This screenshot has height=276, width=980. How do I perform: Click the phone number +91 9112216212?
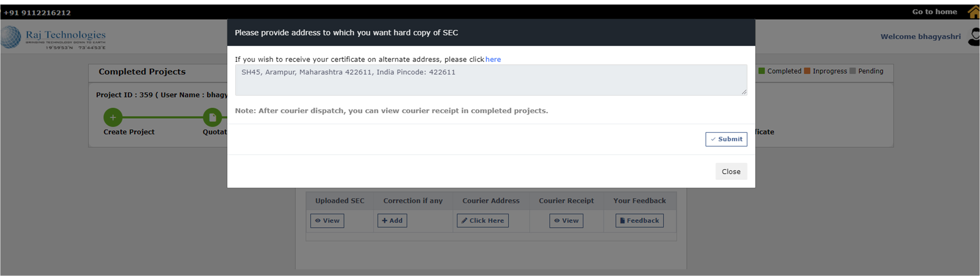tap(37, 13)
